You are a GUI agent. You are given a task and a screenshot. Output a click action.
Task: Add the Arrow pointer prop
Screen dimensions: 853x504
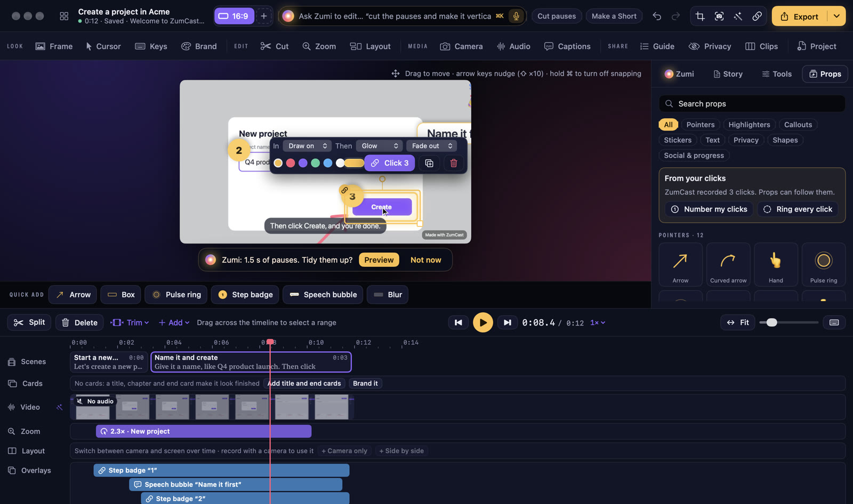(x=680, y=264)
